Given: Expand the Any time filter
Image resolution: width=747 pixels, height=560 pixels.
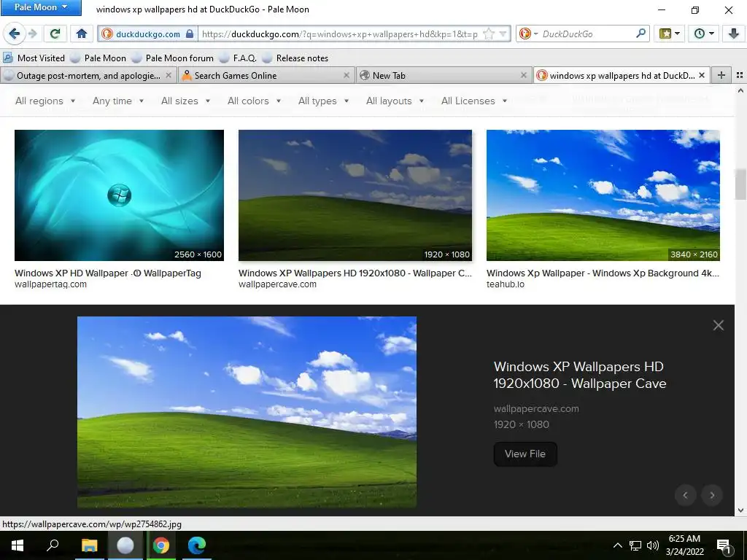Looking at the screenshot, I should click(x=118, y=101).
